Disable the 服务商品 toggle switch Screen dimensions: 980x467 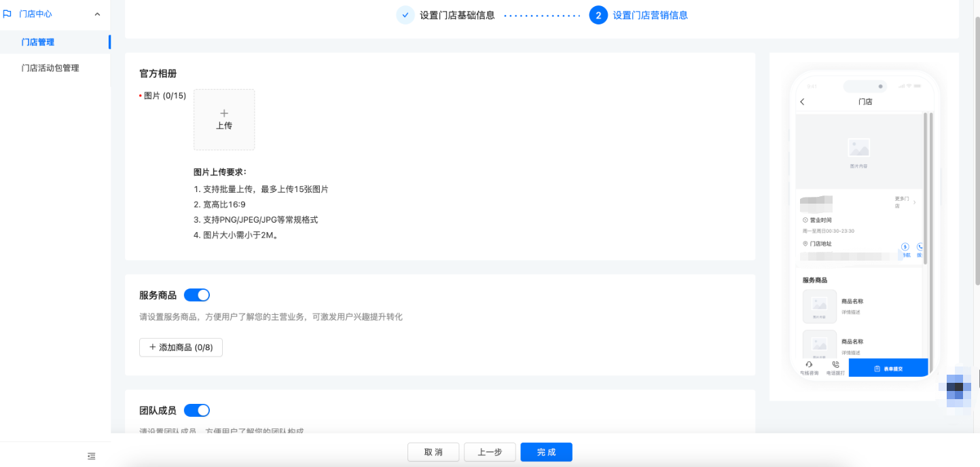pyautogui.click(x=197, y=295)
